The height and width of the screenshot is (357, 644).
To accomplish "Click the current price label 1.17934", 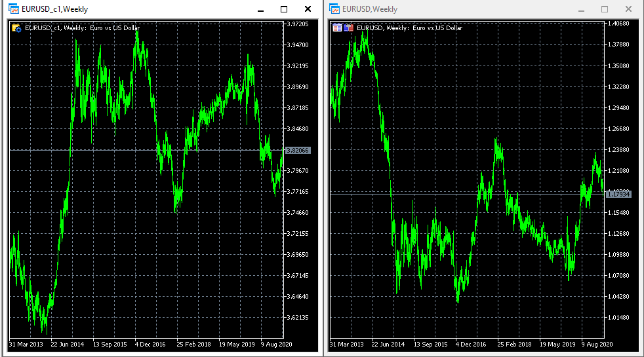I will click(x=618, y=194).
